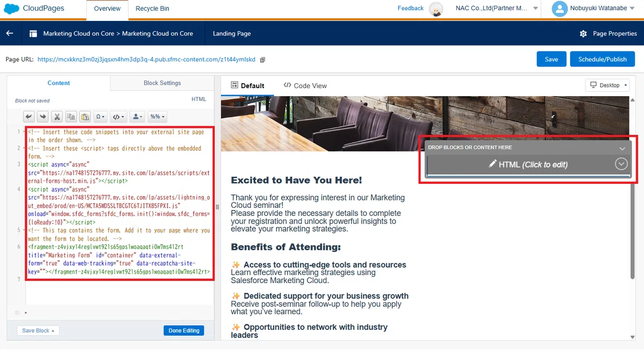Click line 3 of the HTML code editor
The width and height of the screenshot is (644, 361).
pyautogui.click(x=119, y=174)
